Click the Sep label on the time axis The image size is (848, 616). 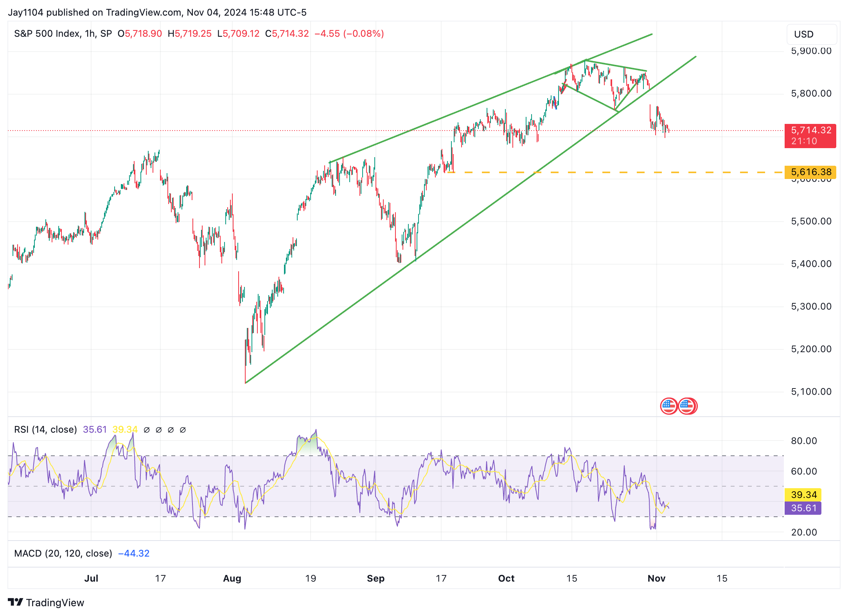point(375,578)
